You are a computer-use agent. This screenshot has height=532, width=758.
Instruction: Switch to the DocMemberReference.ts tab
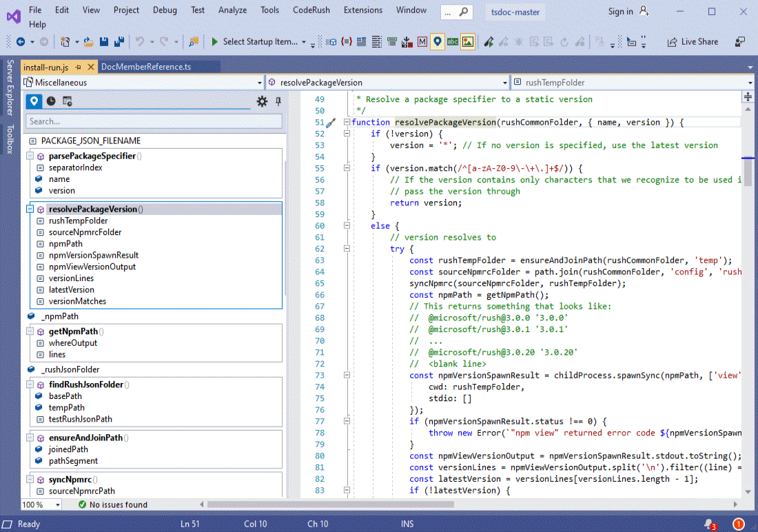pos(145,68)
